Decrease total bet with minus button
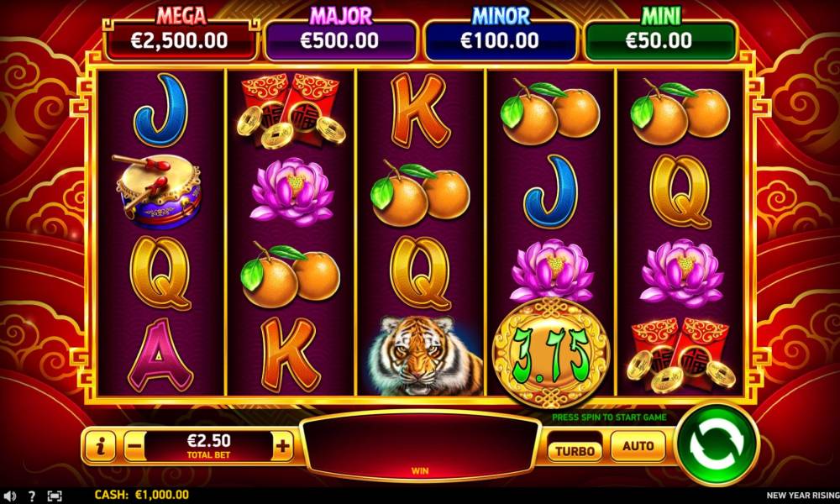 click(x=134, y=445)
